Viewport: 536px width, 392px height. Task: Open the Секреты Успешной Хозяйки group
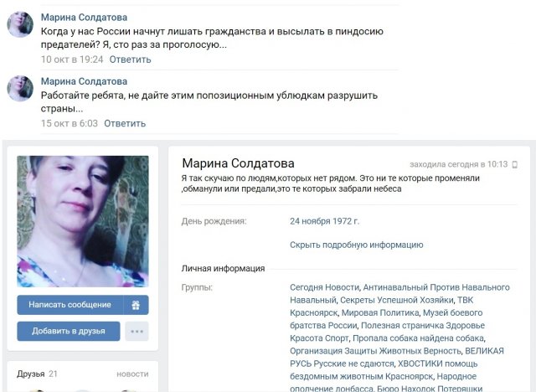click(x=396, y=300)
